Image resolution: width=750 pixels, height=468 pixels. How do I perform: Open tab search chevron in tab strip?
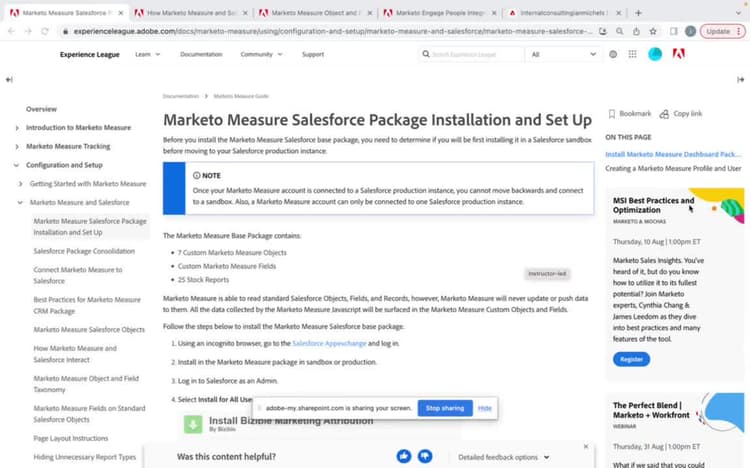tap(739, 13)
